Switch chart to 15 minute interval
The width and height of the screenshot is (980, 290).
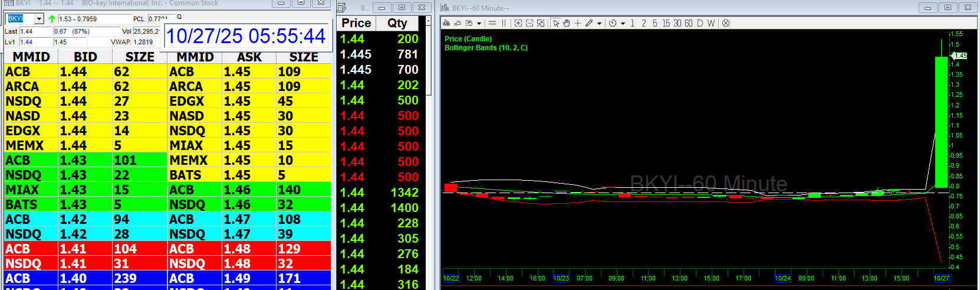[x=666, y=23]
